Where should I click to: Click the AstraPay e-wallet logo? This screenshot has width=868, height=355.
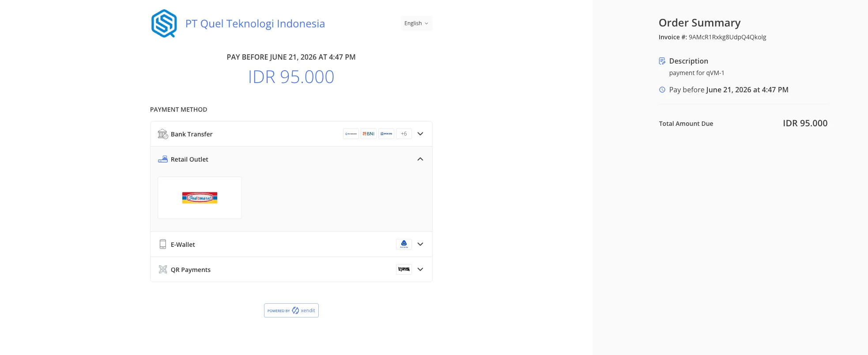point(404,244)
